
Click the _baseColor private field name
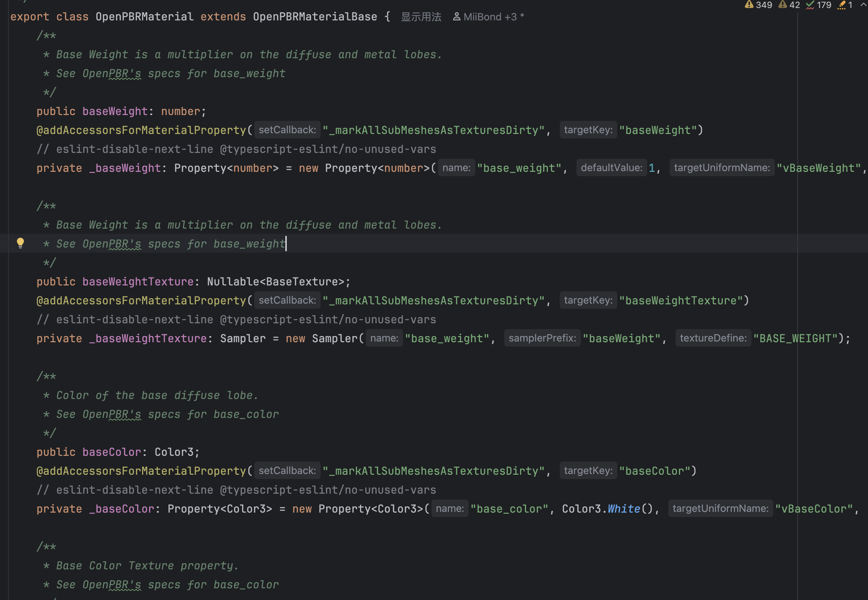point(122,509)
